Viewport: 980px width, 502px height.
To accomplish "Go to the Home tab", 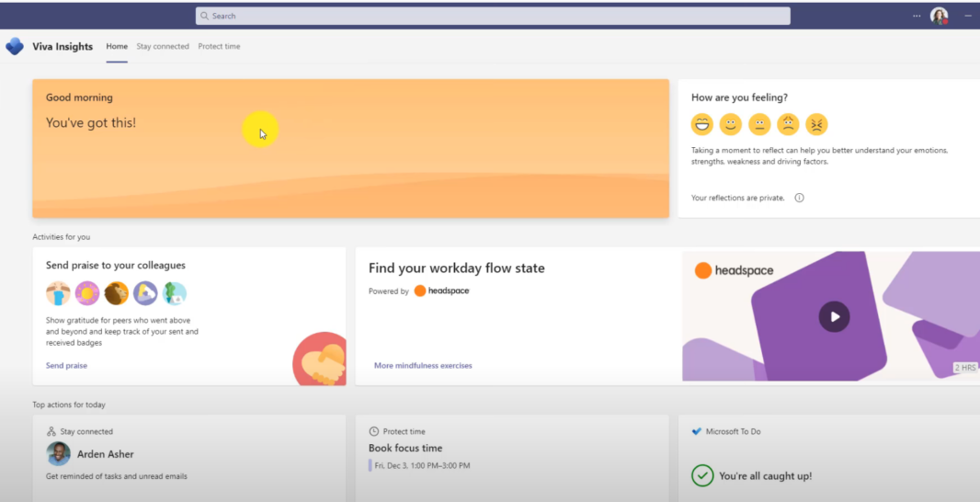I will pos(117,46).
